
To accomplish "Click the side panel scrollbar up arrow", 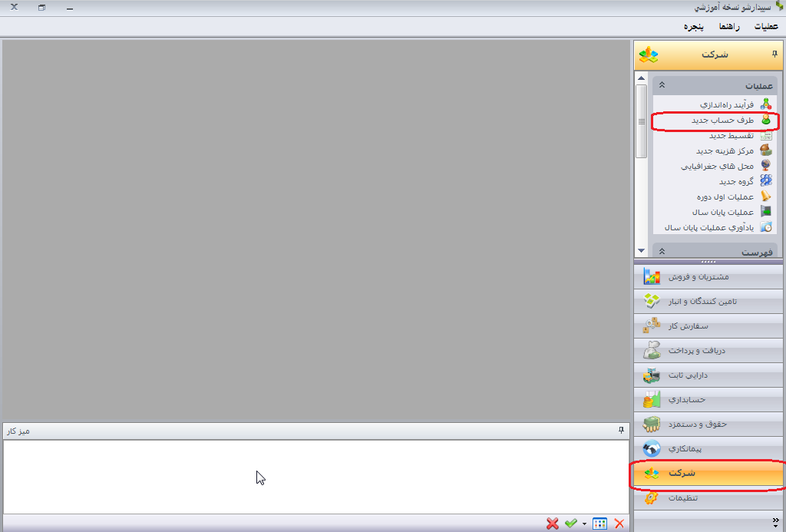I will (641, 78).
